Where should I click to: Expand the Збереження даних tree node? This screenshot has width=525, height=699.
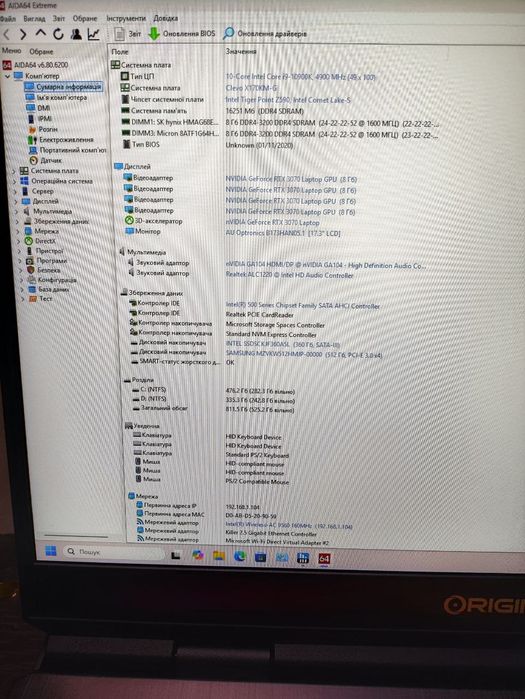18,222
